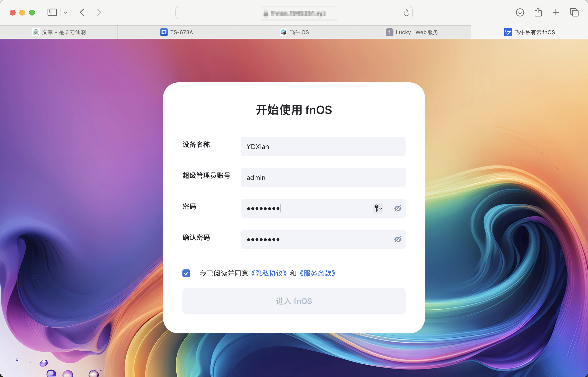
Task: Show password in the 密码 field
Action: pos(398,208)
